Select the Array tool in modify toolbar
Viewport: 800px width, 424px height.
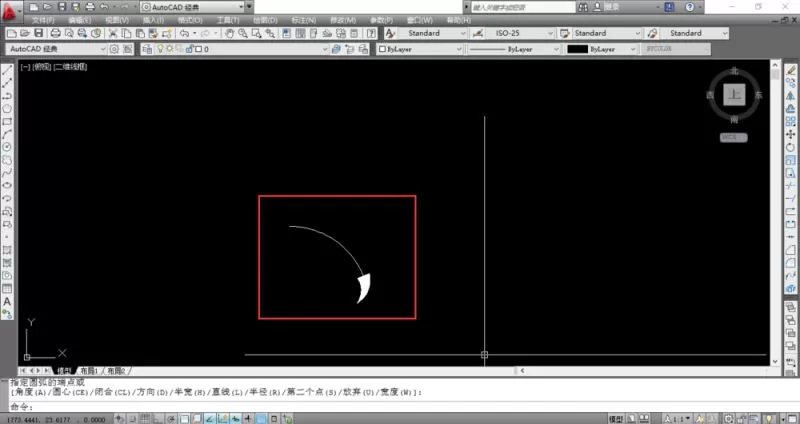pyautogui.click(x=790, y=121)
